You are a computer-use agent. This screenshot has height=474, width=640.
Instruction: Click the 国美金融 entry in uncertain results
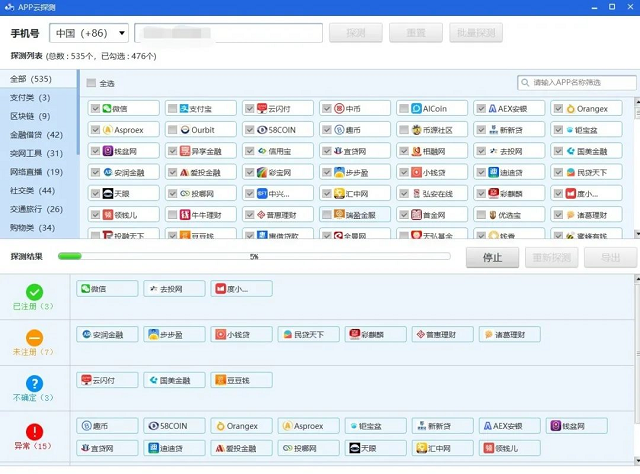(x=174, y=380)
